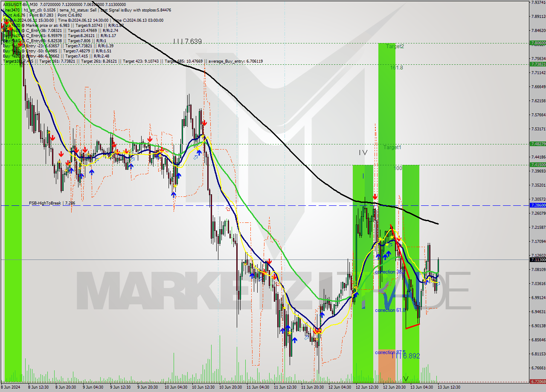This screenshot has height=392, width=546.
Task: Click the '11 Jun 12:30' time axis label
Action: 285,387
